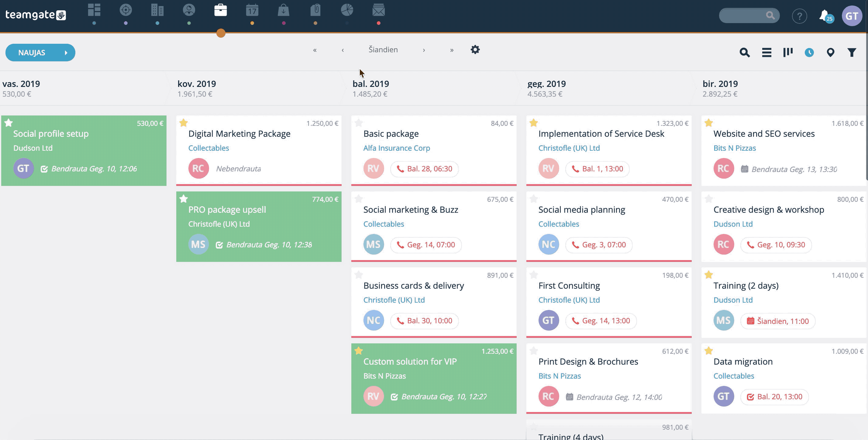The width and height of the screenshot is (868, 440).
Task: Switch to map pin view icon
Action: [x=831, y=53]
